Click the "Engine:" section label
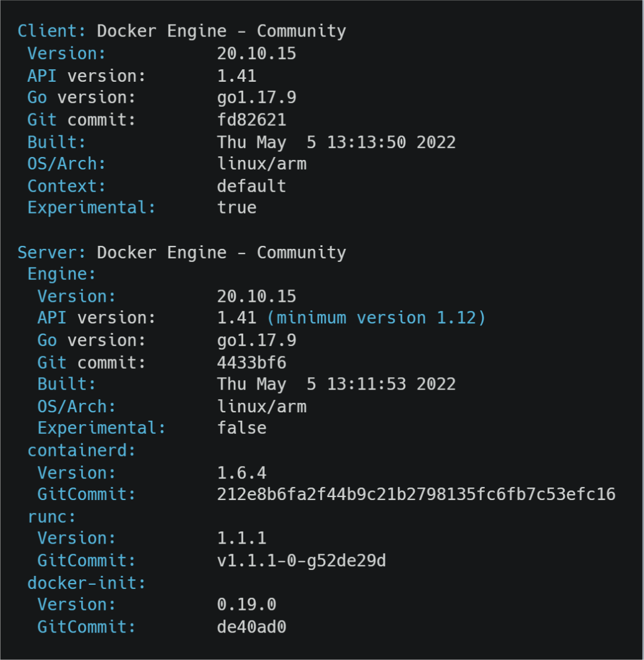Image resolution: width=644 pixels, height=660 pixels. click(61, 275)
